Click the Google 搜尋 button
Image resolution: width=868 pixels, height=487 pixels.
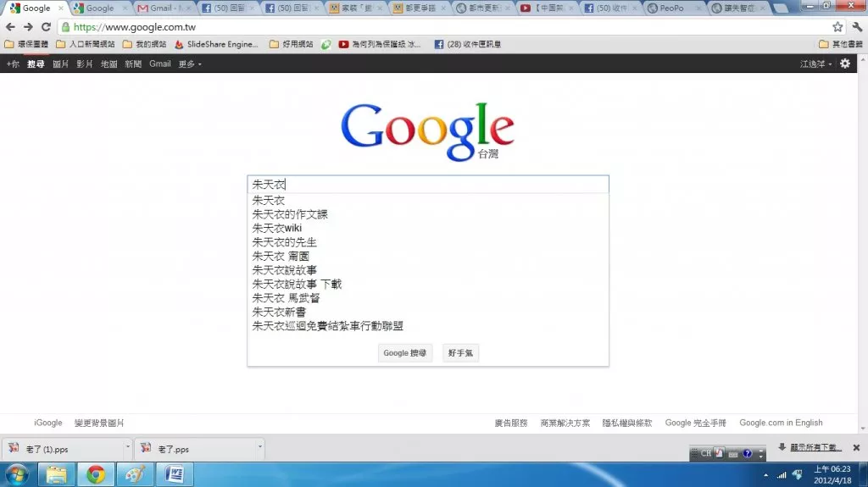(x=405, y=353)
